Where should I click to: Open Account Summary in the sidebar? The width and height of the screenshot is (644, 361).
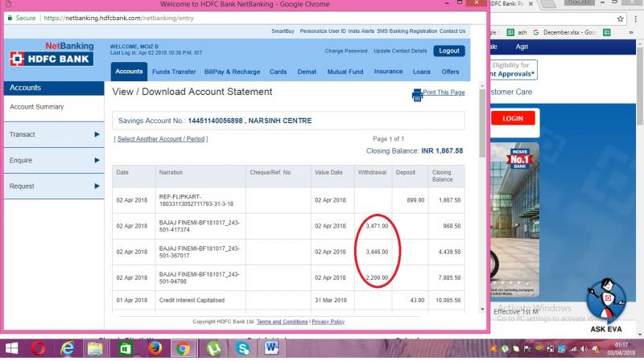click(36, 107)
